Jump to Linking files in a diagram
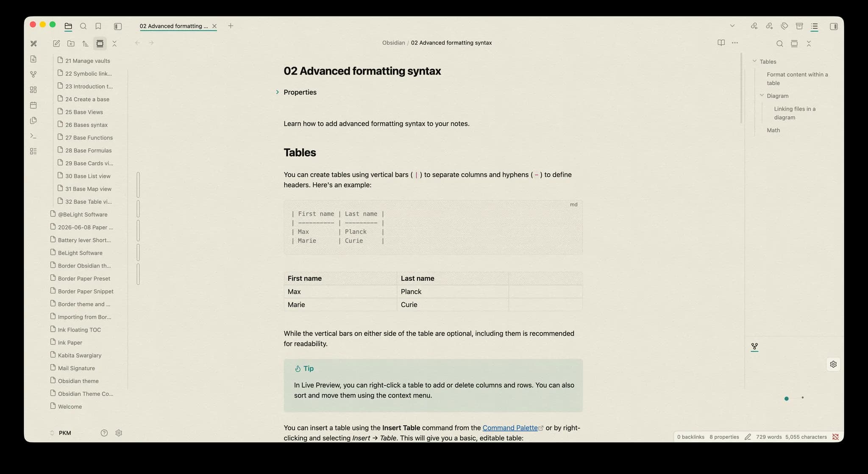The image size is (868, 474). 795,113
